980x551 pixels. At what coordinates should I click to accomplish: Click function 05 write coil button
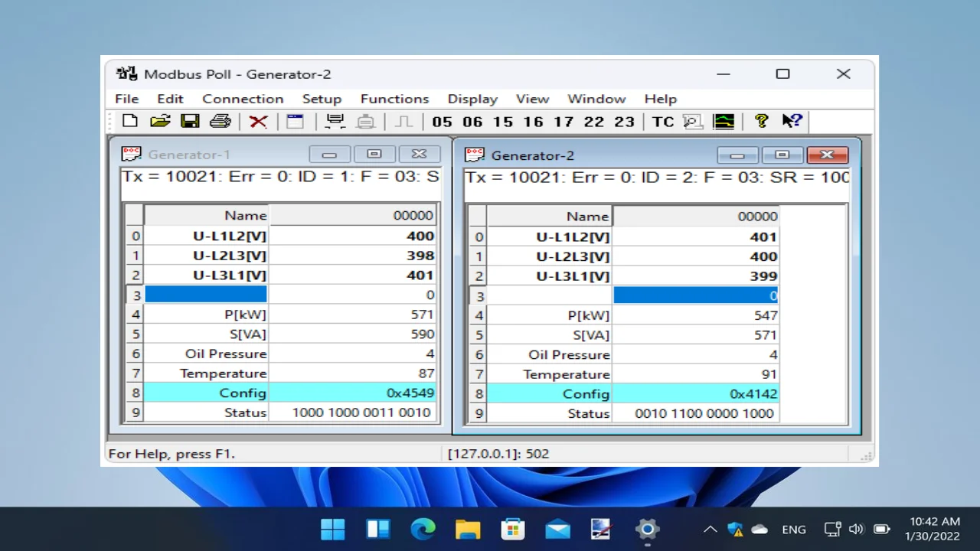442,122
